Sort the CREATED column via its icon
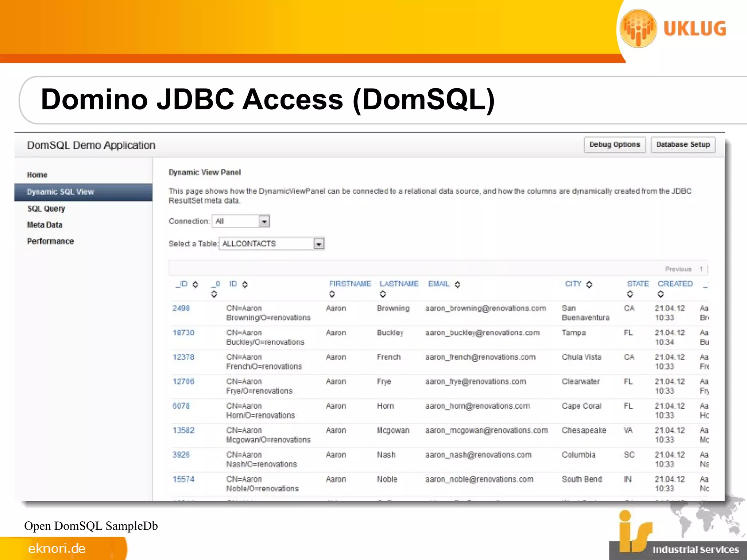Screen dimensions: 747x560 661,294
